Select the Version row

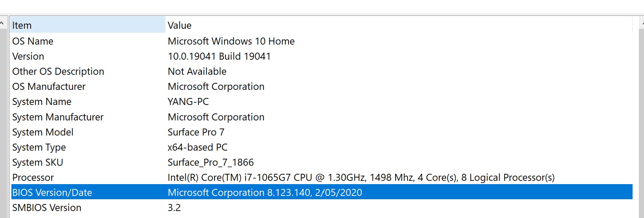pyautogui.click(x=322, y=56)
